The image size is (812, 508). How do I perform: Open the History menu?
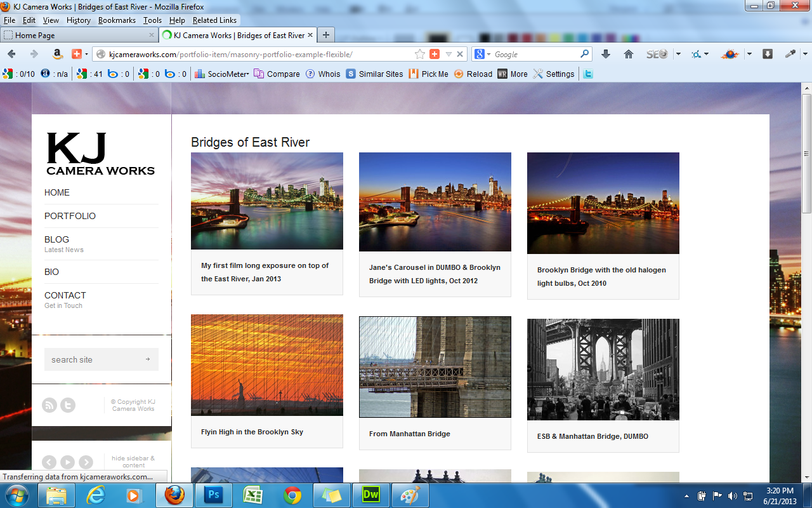tap(79, 20)
